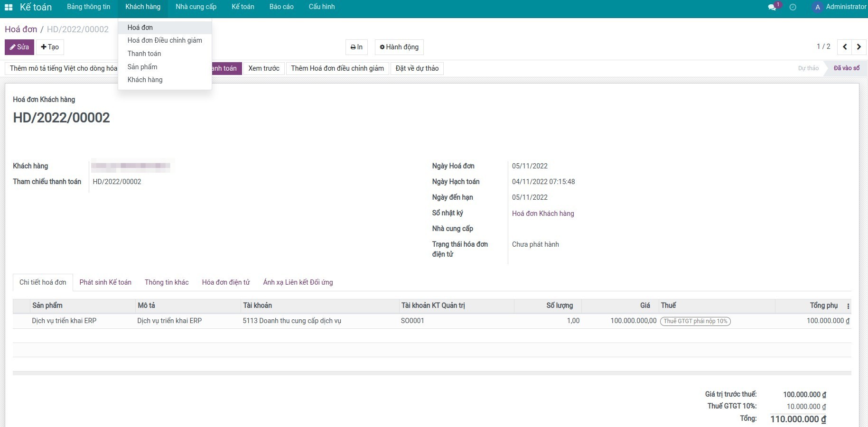The width and height of the screenshot is (868, 427).
Task: Select Hoá đơn Điều chỉnh giảm menu item
Action: point(165,40)
